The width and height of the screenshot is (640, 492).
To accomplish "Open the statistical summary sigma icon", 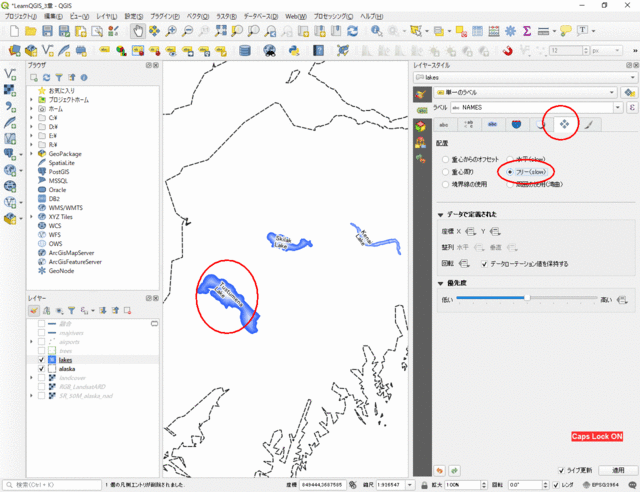I will (527, 31).
